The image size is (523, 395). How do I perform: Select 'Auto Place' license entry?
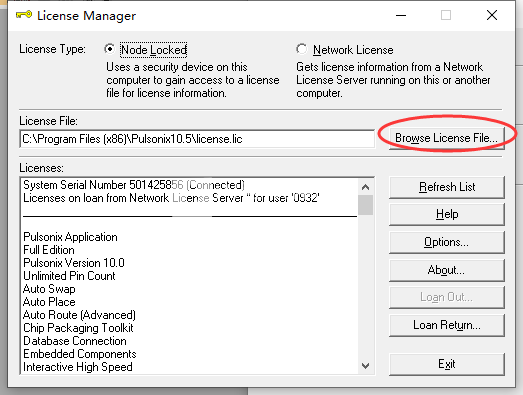point(49,302)
